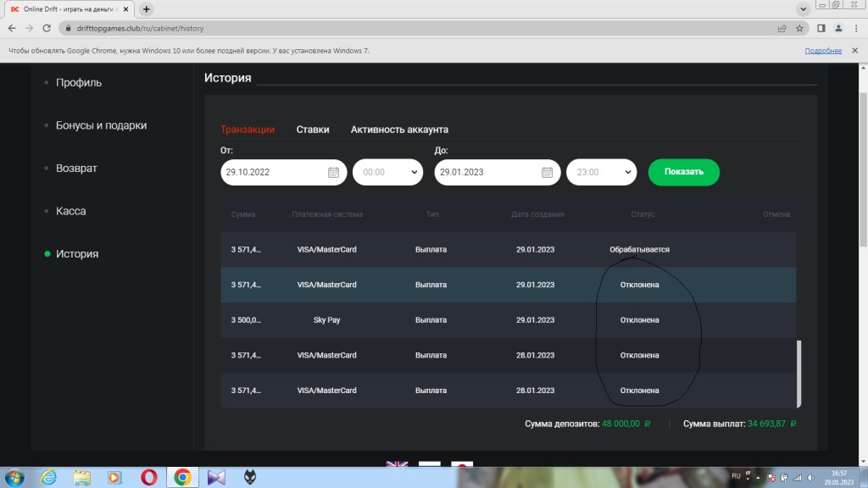Open the Windows Start button
The height and width of the screenshot is (488, 868).
[x=15, y=477]
